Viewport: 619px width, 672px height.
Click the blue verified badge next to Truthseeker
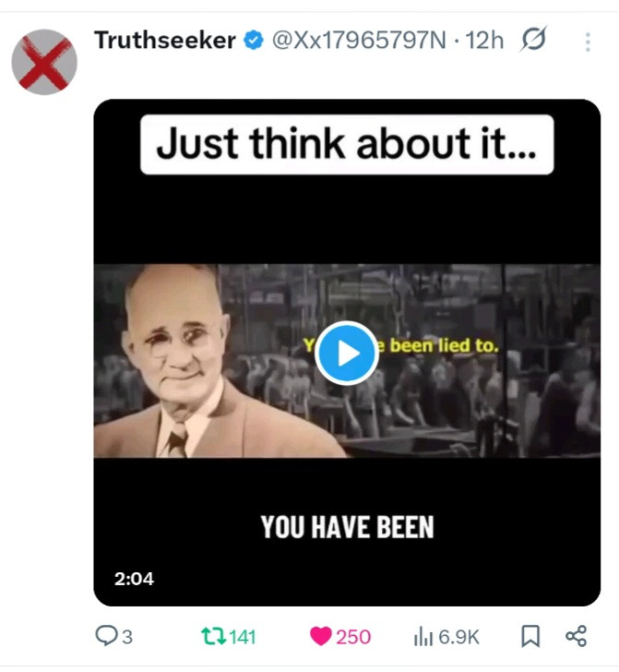[254, 40]
